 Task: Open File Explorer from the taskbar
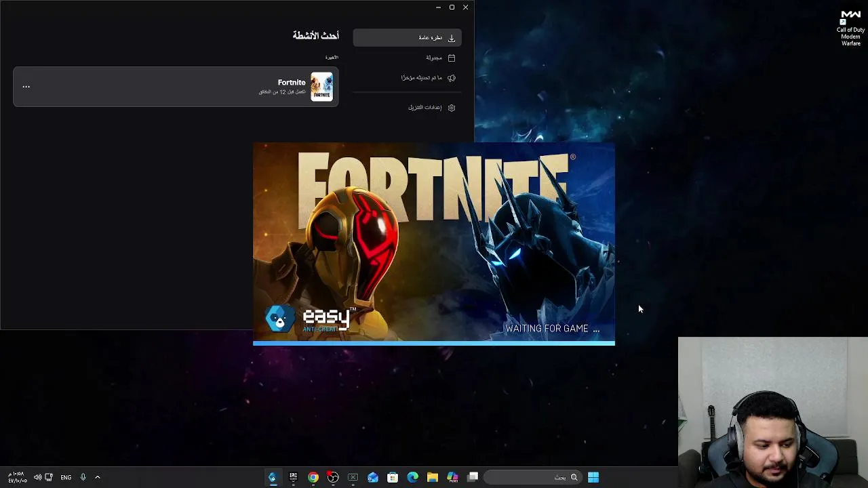point(433,477)
